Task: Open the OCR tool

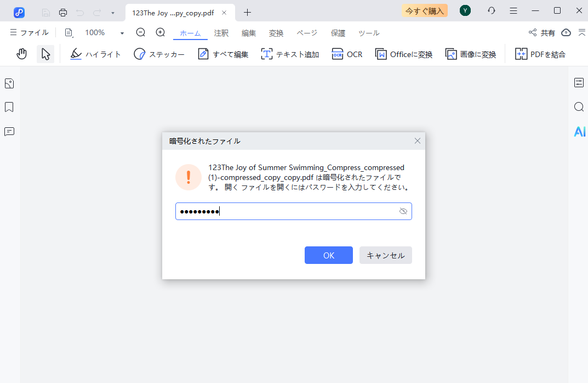Action: click(347, 54)
